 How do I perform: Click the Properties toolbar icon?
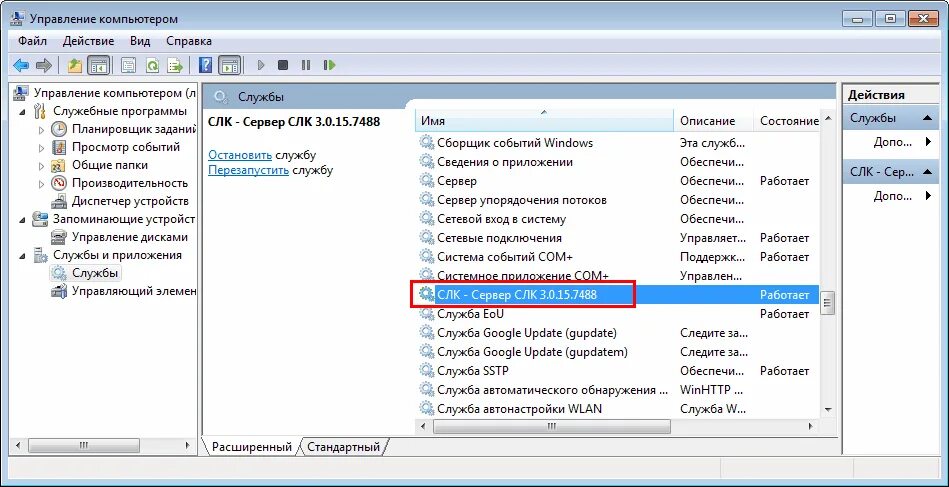[x=128, y=65]
